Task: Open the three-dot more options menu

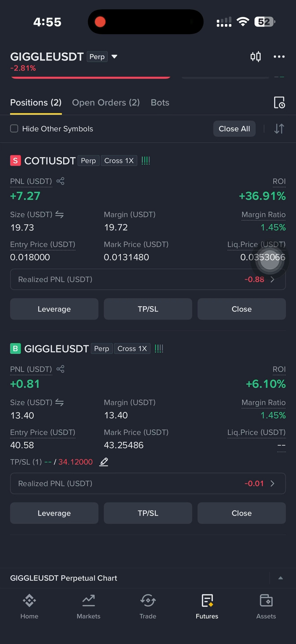Action: click(279, 57)
